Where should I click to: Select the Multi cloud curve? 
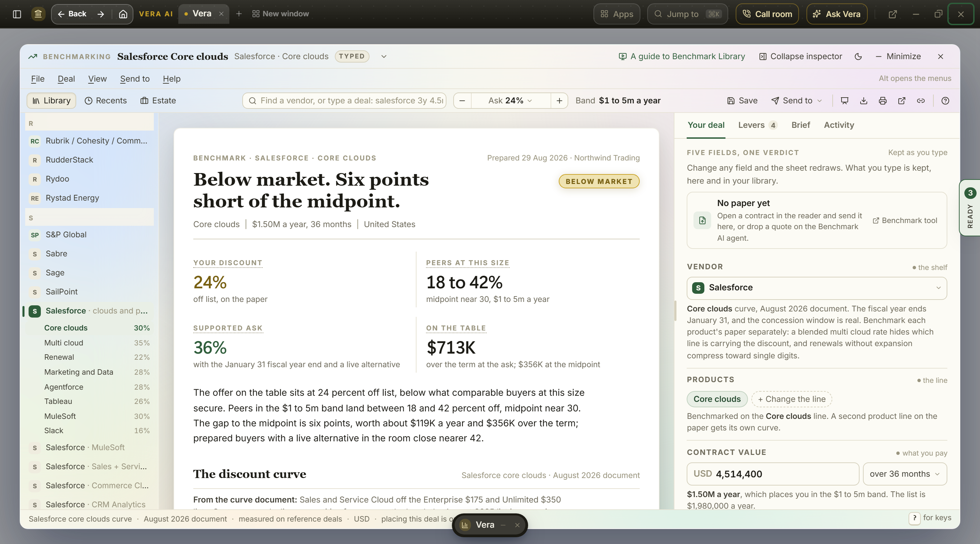97,343
